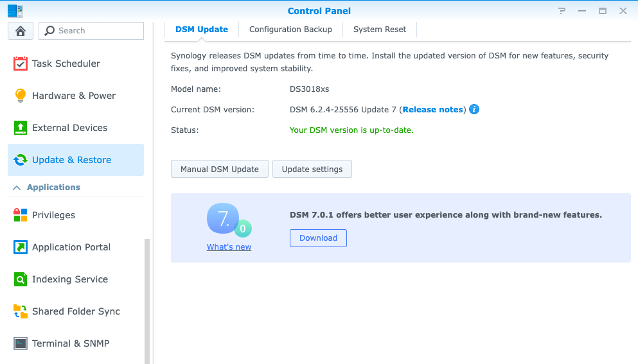Maximize the Control Panel window
This screenshot has height=364, width=638.
[603, 11]
